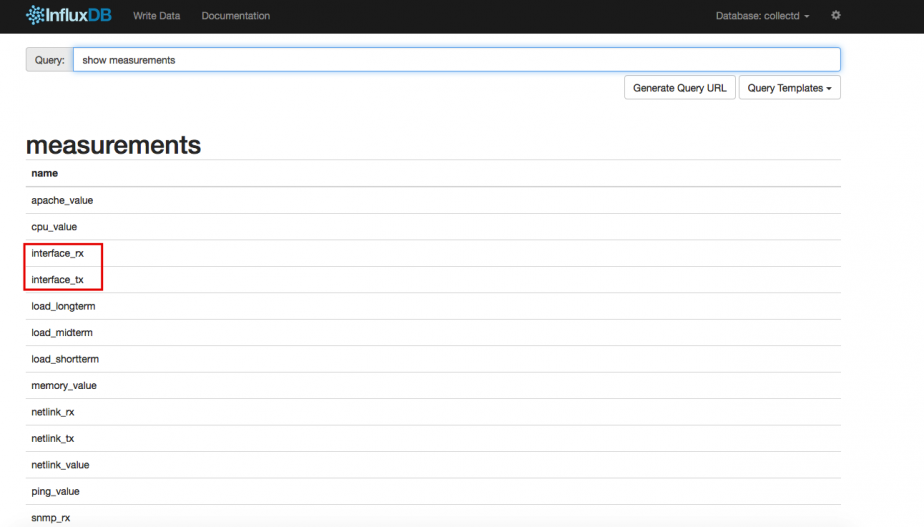Focus the query input field
924x527 pixels.
pos(457,60)
